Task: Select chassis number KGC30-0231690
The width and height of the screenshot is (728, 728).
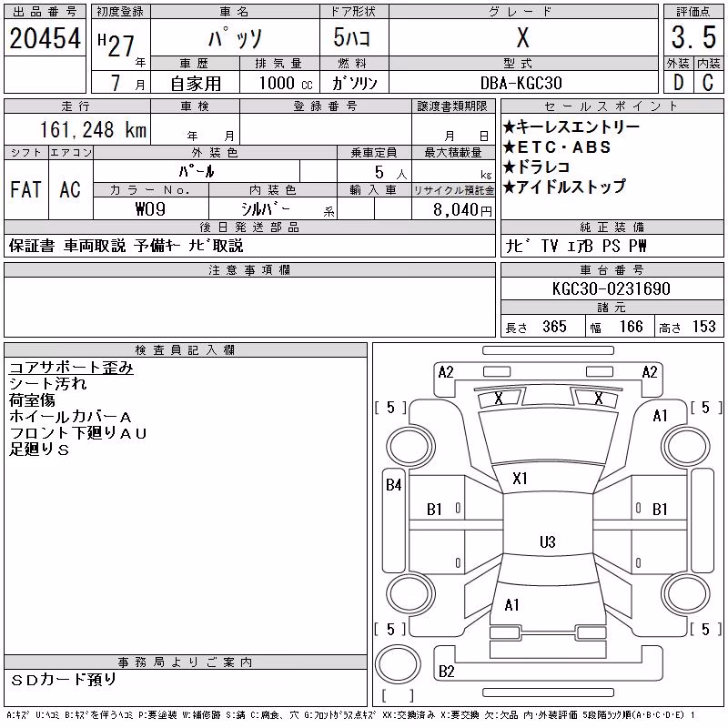Action: (611, 288)
